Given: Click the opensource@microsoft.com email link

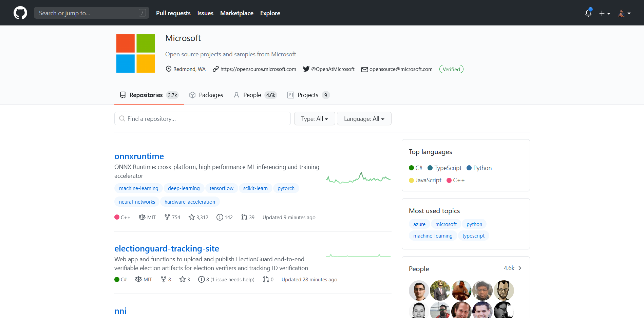Looking at the screenshot, I should [401, 69].
